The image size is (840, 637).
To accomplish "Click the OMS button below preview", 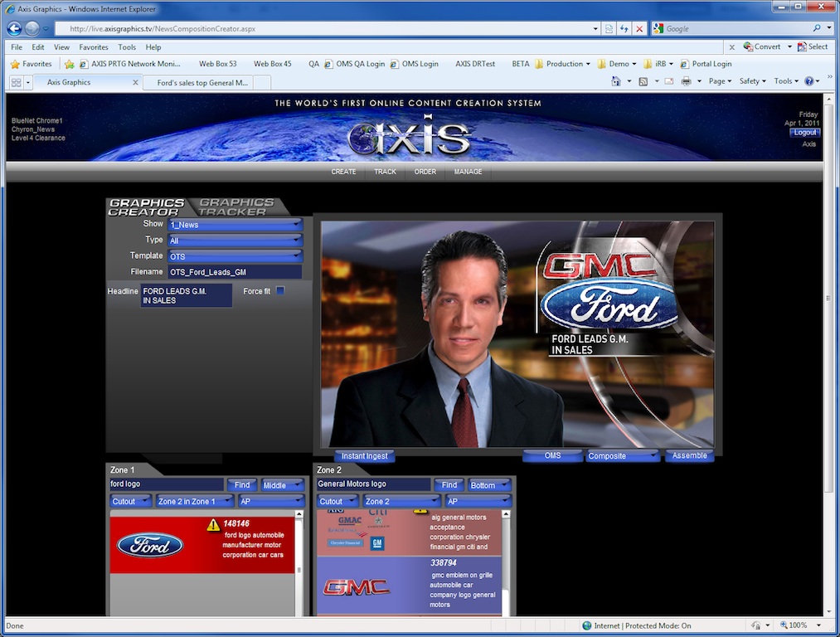I will (x=552, y=455).
